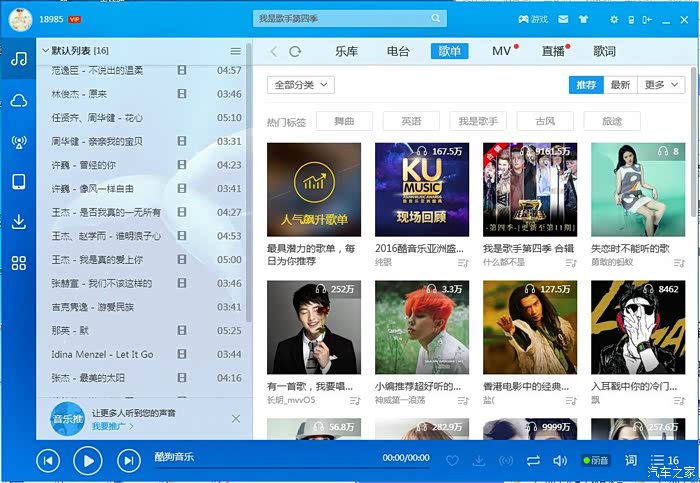Image resolution: width=700 pixels, height=483 pixels.
Task: Click the user avatar
Action: pyautogui.click(x=21, y=19)
